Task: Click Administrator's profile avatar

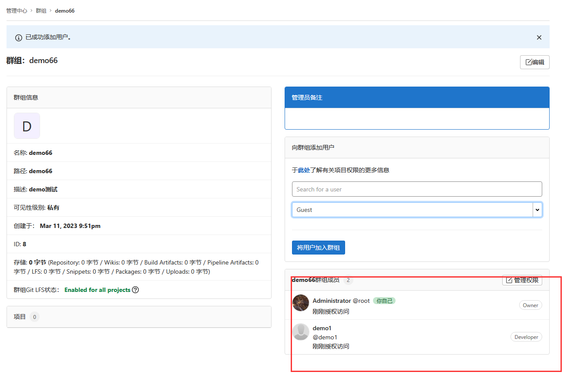Action: click(301, 303)
